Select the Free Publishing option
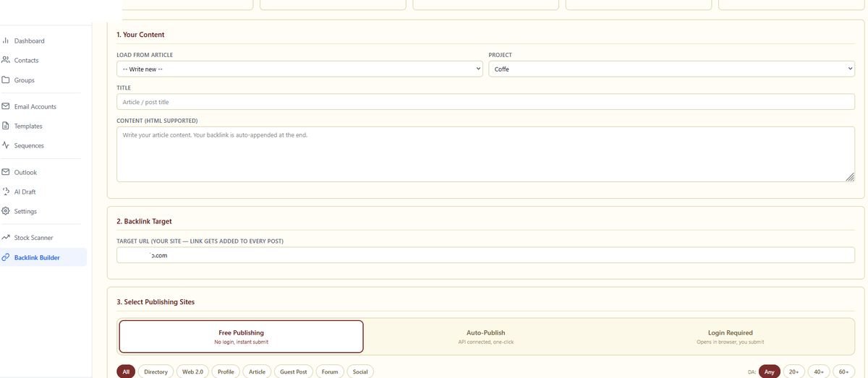Viewport: 868px width, 378px height. coord(242,337)
